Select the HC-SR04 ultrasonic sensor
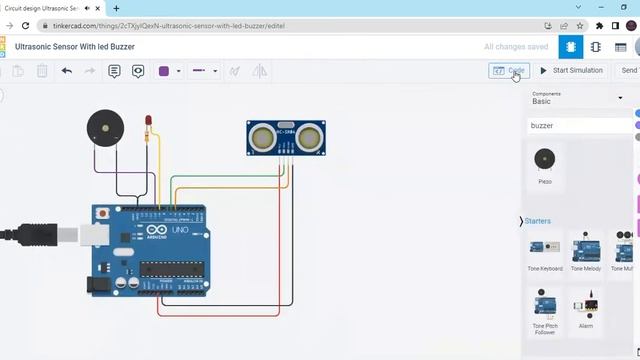The image size is (640, 360). click(x=286, y=138)
